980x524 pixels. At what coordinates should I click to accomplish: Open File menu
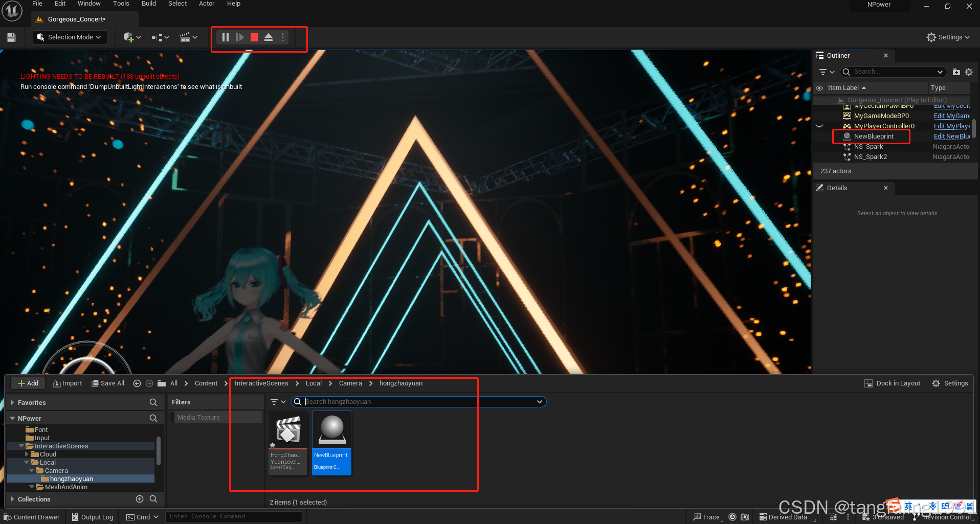pyautogui.click(x=37, y=4)
